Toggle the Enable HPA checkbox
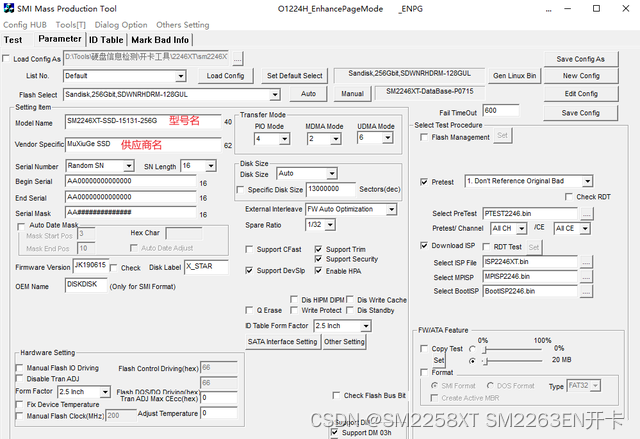The image size is (640, 439). [318, 270]
